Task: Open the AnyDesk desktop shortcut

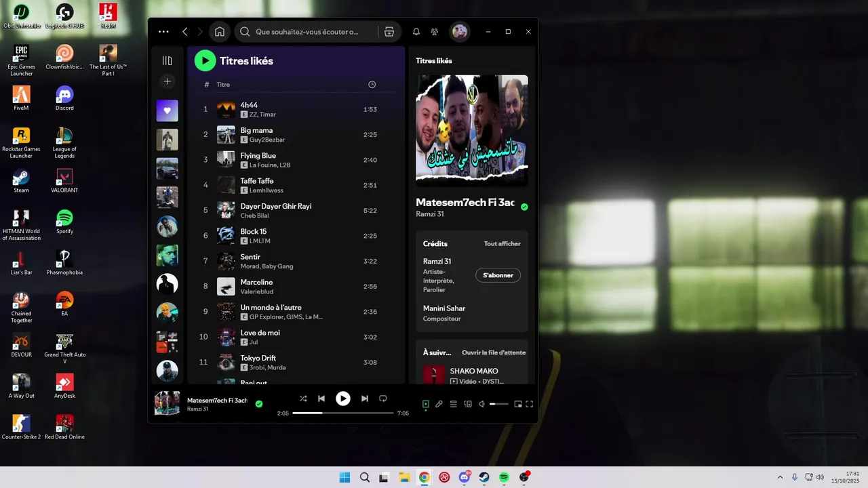Action: tap(64, 386)
